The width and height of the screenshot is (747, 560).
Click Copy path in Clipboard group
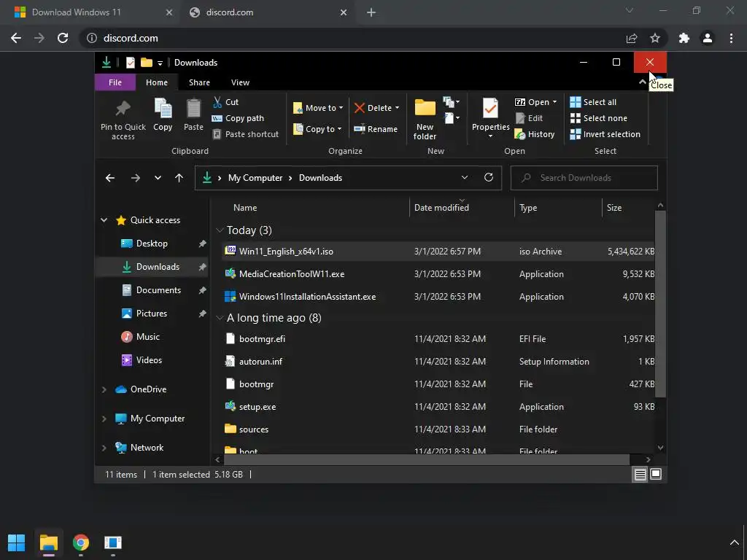[x=238, y=118]
